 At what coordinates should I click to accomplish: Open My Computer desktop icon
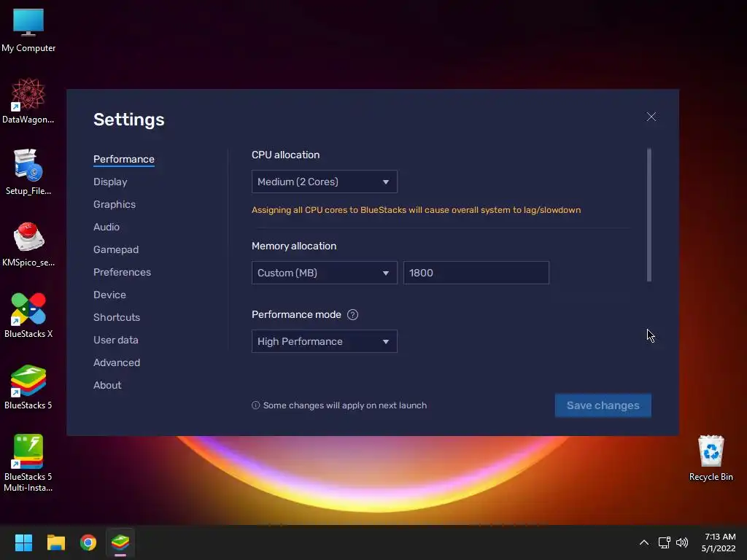tap(28, 31)
